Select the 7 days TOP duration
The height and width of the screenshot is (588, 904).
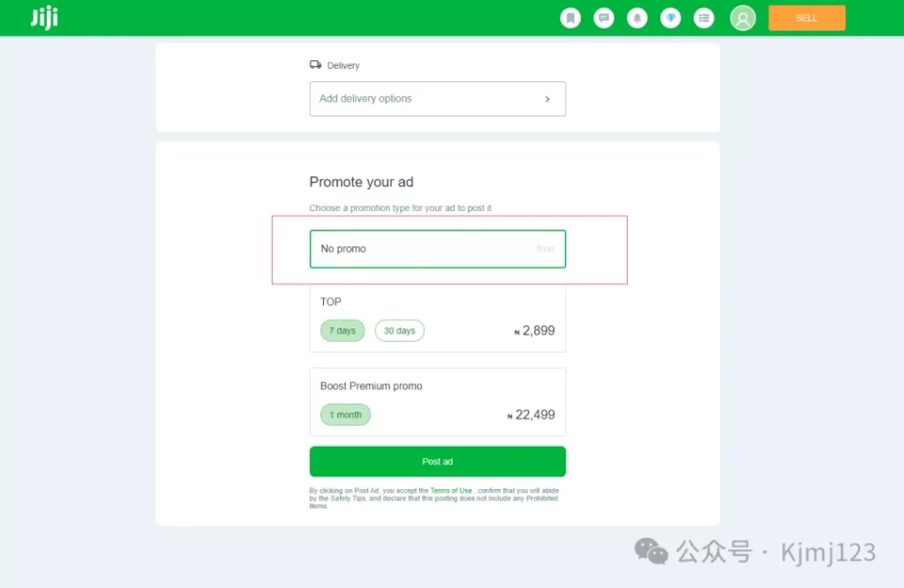coord(343,330)
